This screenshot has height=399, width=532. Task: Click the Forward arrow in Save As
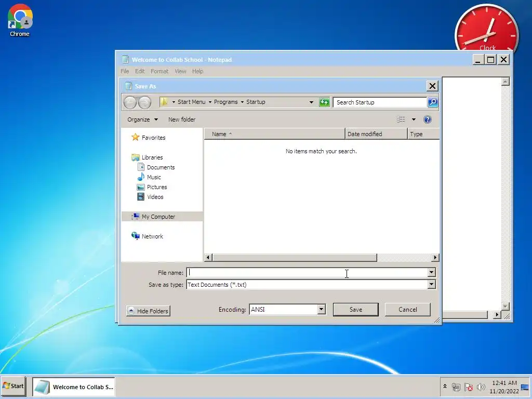144,102
